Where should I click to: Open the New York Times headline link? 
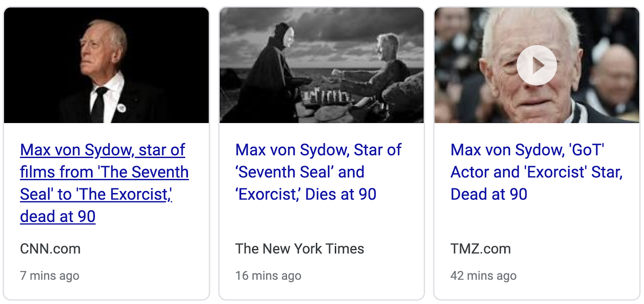[x=318, y=150]
